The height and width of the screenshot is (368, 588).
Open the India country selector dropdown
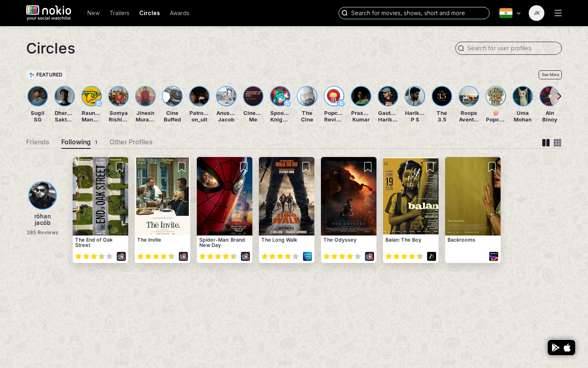pos(510,13)
